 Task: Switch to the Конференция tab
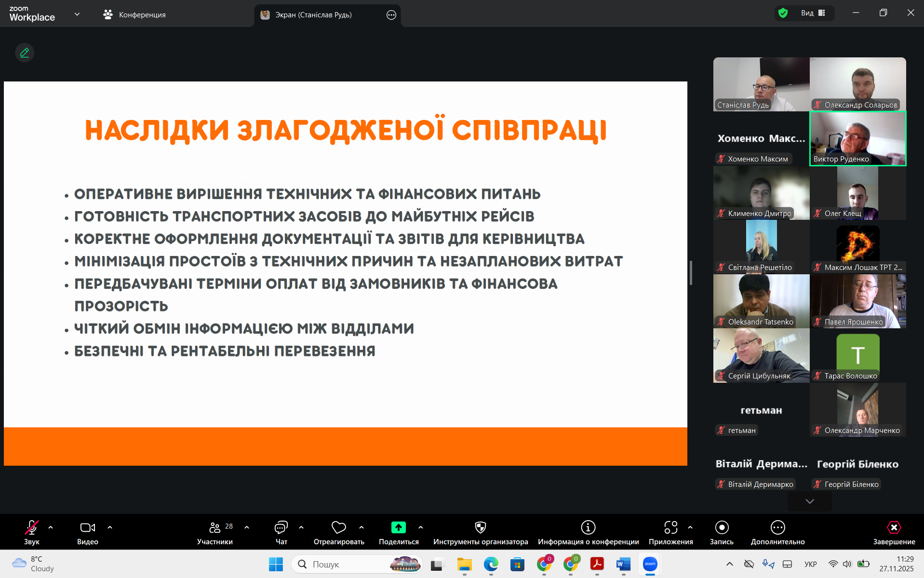tap(134, 14)
